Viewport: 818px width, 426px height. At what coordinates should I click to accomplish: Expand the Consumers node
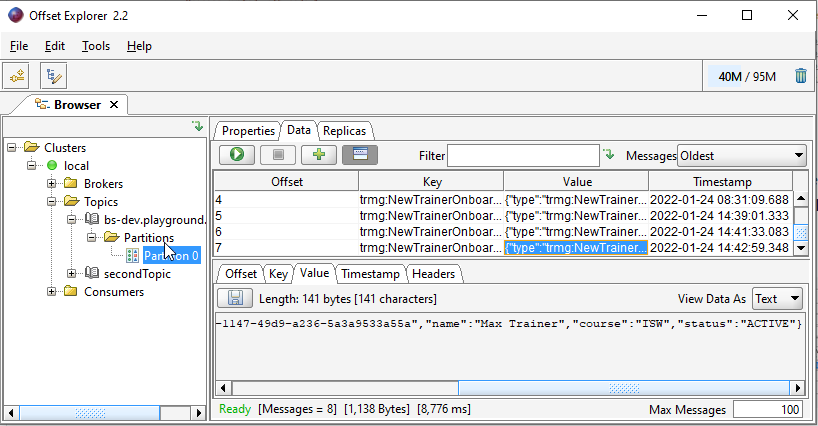pos(51,291)
